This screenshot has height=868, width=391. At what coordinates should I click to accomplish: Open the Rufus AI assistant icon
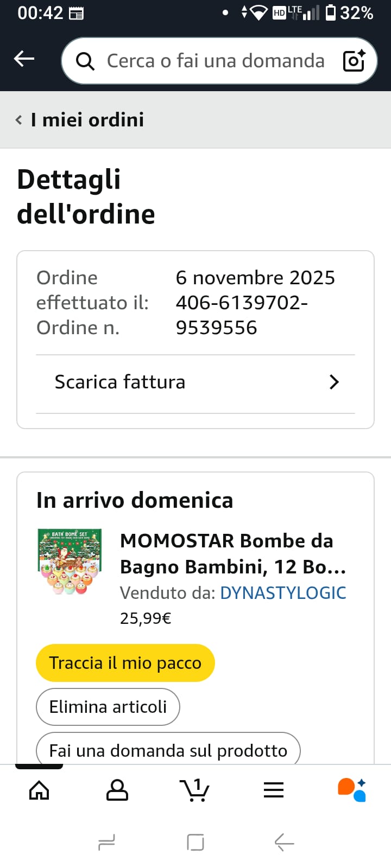point(352,790)
